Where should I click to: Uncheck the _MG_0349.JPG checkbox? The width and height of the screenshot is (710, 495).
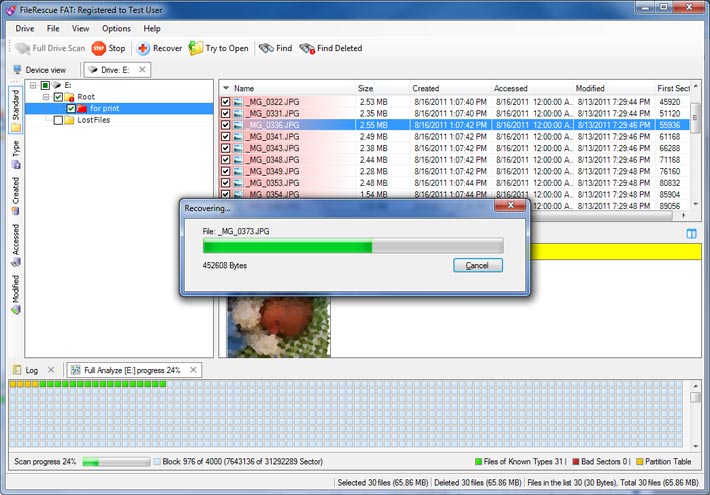225,172
